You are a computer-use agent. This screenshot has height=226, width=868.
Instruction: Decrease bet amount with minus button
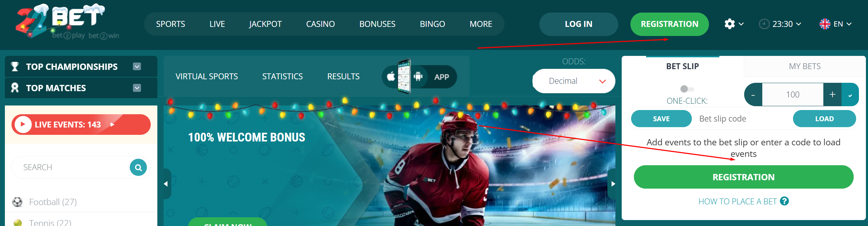point(754,94)
